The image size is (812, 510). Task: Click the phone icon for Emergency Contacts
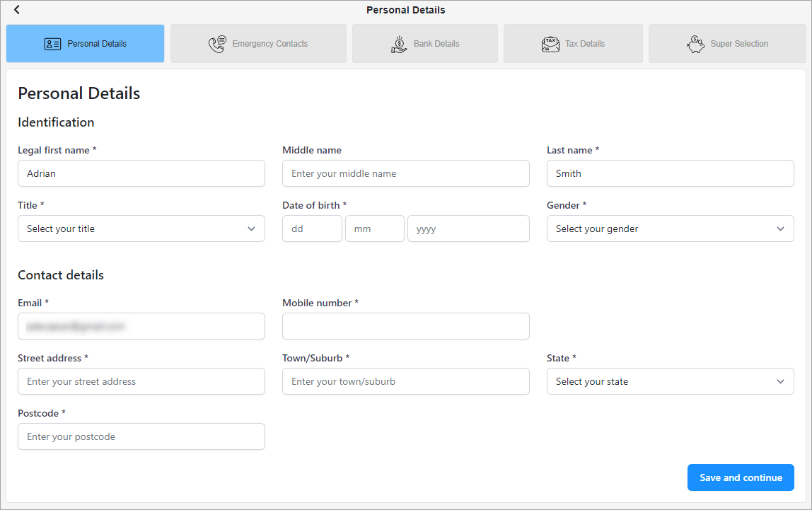[x=216, y=44]
